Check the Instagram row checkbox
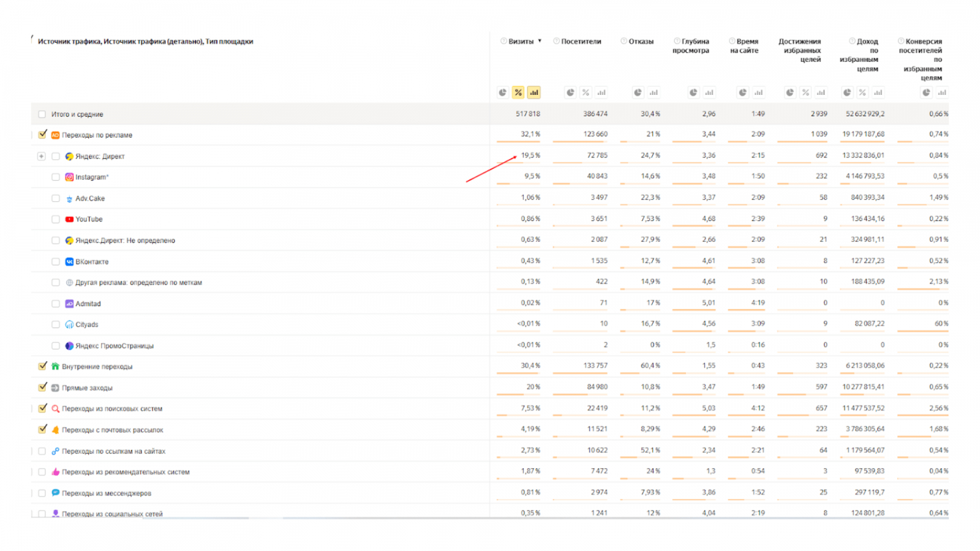 tap(56, 177)
